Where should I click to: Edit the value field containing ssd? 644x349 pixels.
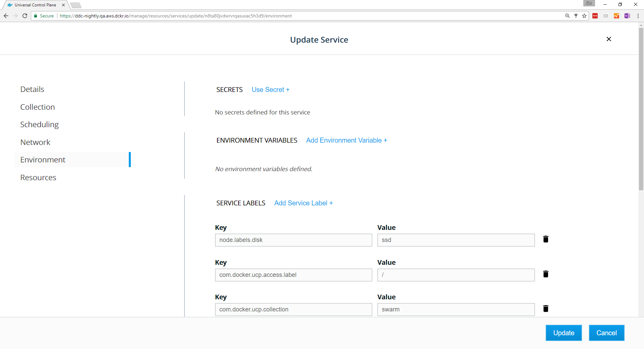coord(456,240)
